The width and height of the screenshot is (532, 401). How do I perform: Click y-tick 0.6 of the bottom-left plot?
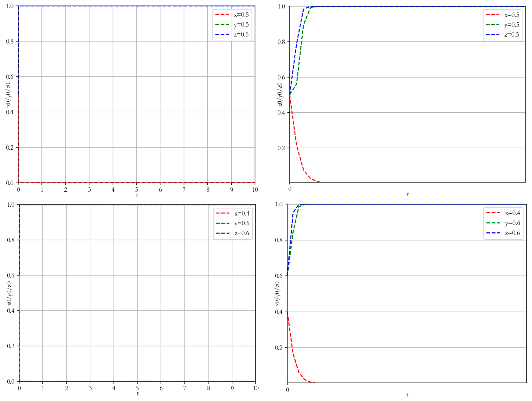[x=11, y=275]
